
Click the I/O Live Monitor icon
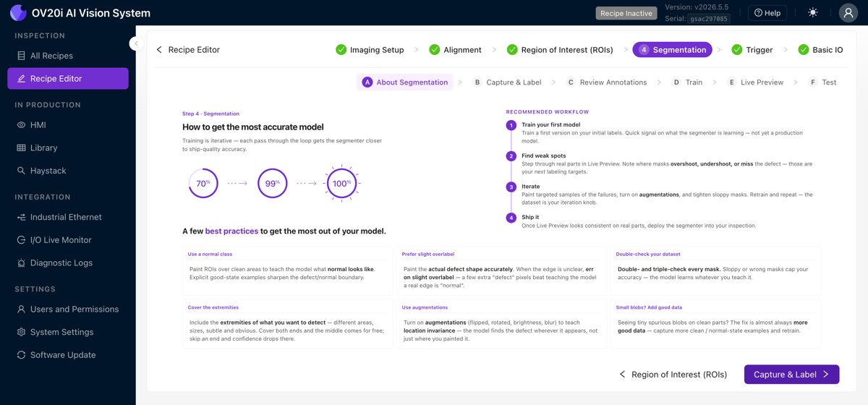point(21,240)
